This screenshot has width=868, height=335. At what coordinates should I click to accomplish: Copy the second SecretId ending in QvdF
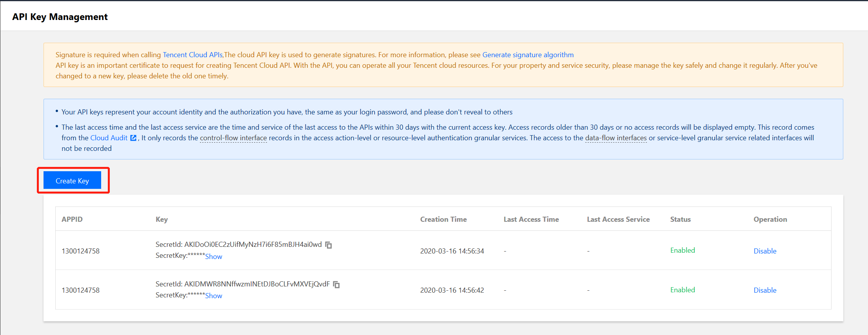coord(336,284)
